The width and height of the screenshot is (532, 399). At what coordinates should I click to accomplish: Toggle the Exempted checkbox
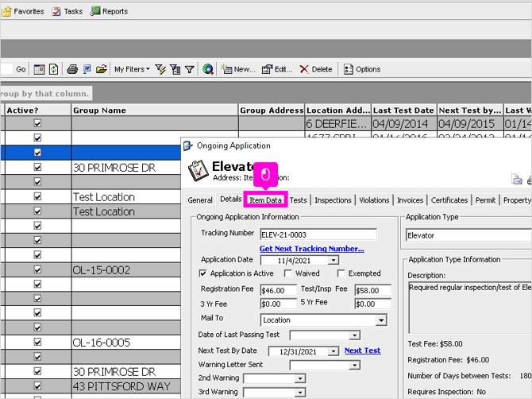341,273
